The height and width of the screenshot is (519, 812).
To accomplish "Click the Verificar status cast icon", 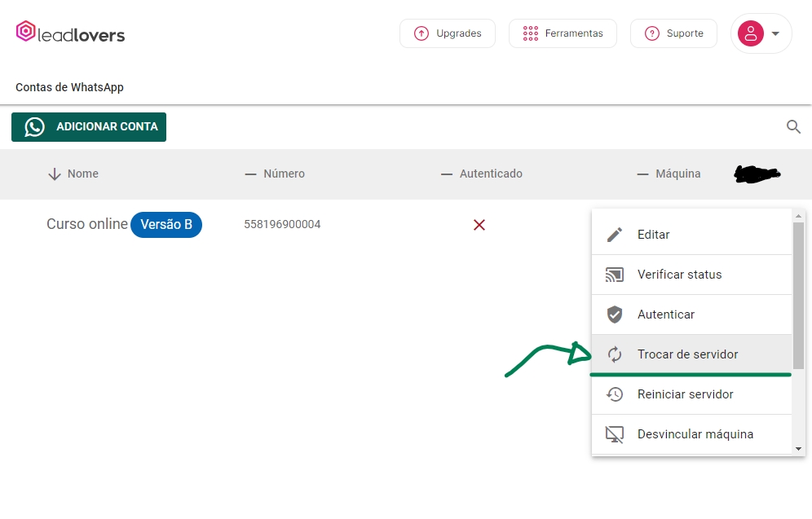I will (615, 275).
